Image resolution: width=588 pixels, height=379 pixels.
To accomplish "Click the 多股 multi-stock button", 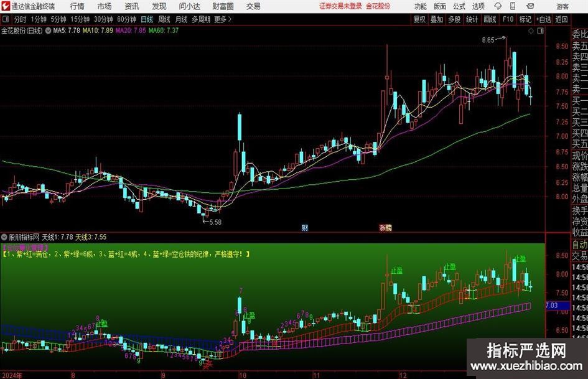I will click(x=454, y=19).
